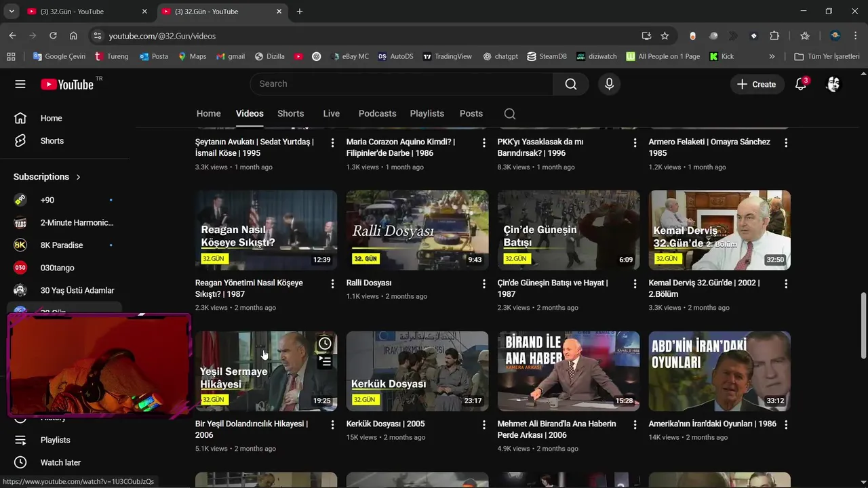The height and width of the screenshot is (488, 868).
Task: Open options for Mehmet Ali Birand video
Action: (635, 425)
